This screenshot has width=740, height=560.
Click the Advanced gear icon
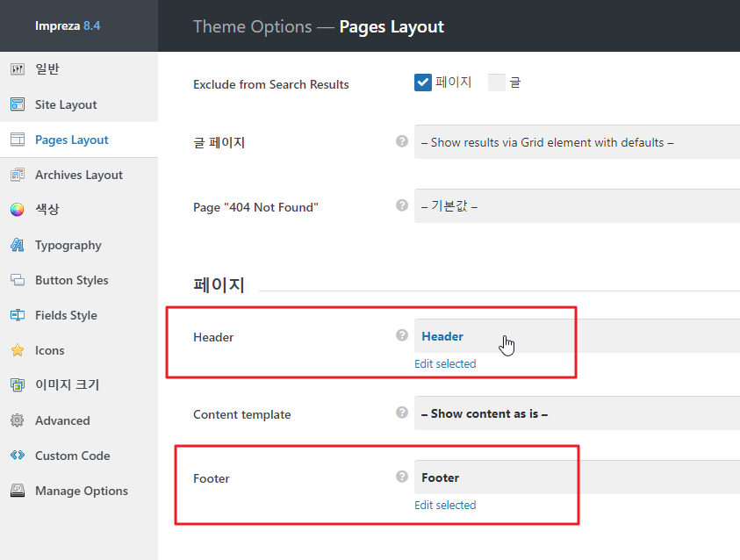[17, 420]
